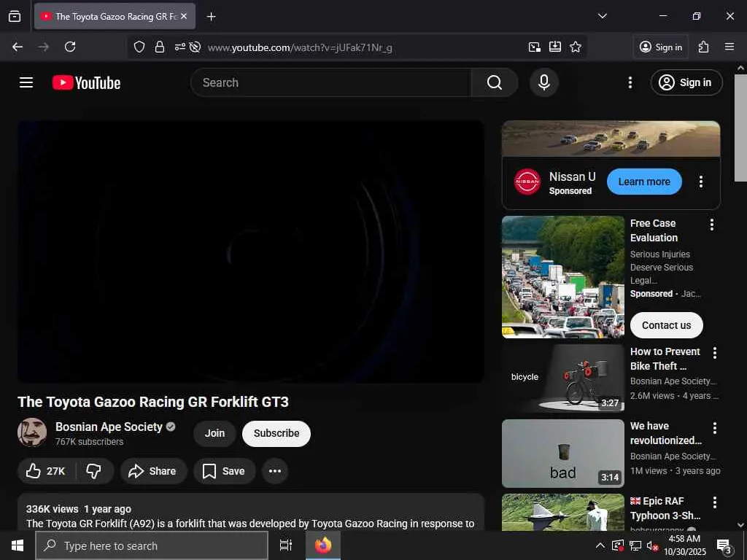Screen dimensions: 747x560
Task: Open the Bosnian Ape Society channel avatar
Action: pos(32,432)
